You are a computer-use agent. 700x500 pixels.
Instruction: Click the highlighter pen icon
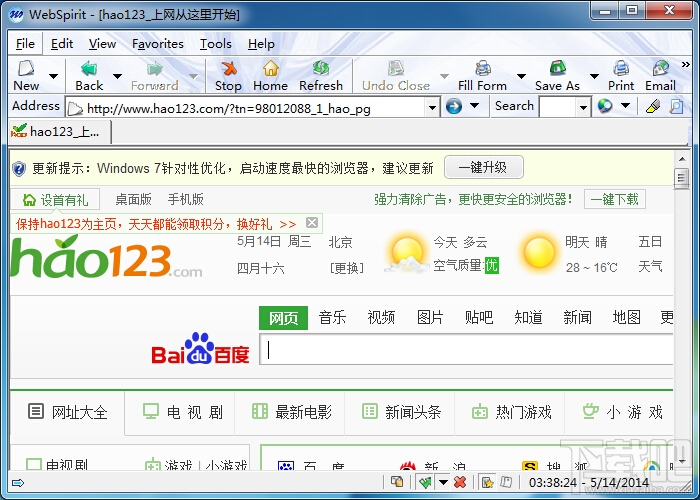[x=653, y=106]
